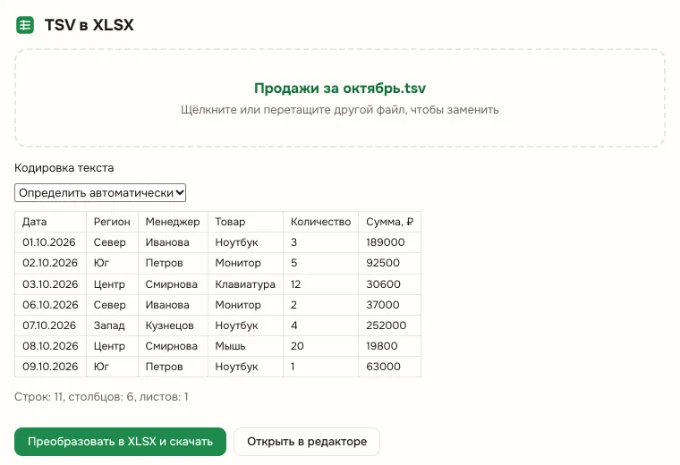Image resolution: width=680 pixels, height=465 pixels.
Task: Select cell with date 07.10.2026
Action: pyautogui.click(x=50, y=325)
